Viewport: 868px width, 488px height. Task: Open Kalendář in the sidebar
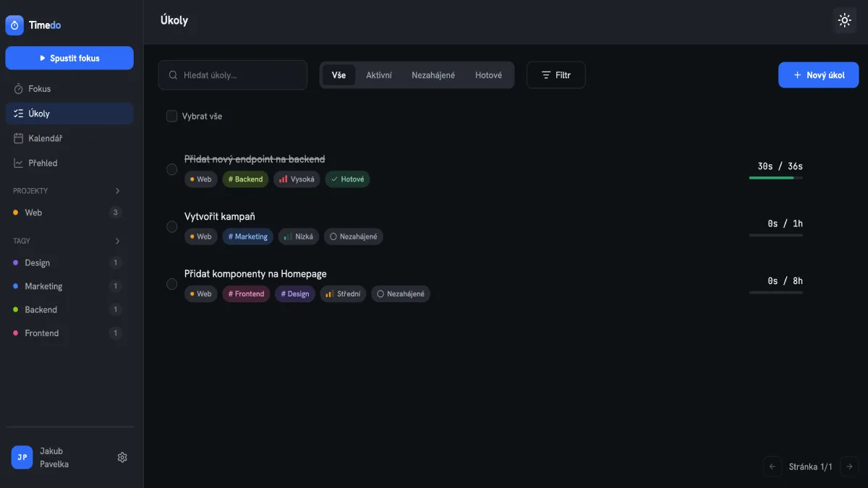tap(69, 138)
